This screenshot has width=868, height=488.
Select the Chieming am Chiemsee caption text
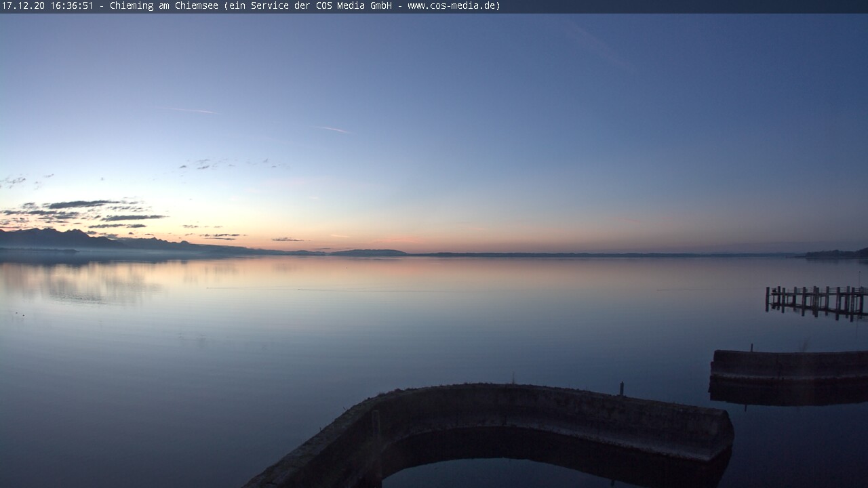(163, 6)
